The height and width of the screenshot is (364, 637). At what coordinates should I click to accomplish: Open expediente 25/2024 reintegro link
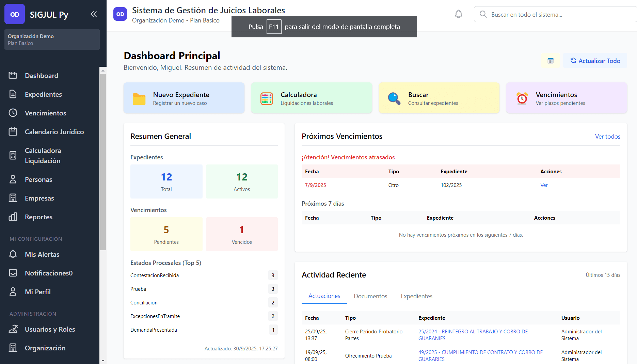point(473,335)
